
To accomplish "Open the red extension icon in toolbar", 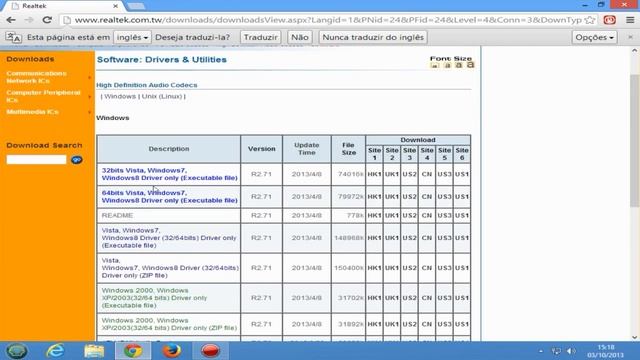I will [609, 20].
